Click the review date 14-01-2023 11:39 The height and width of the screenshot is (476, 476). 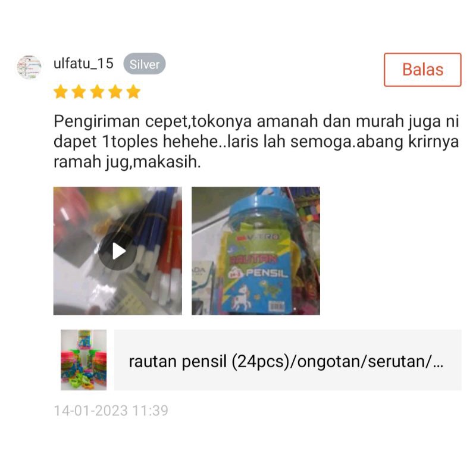click(111, 411)
